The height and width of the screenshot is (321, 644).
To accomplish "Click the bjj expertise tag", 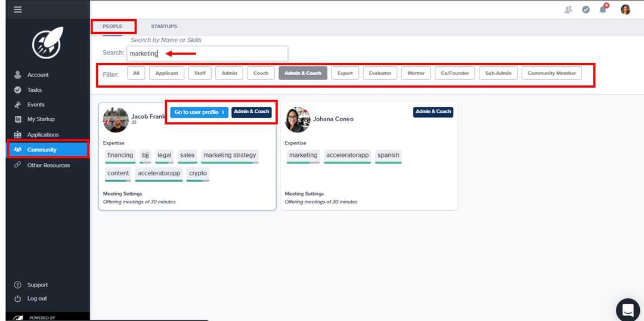I will pyautogui.click(x=145, y=155).
